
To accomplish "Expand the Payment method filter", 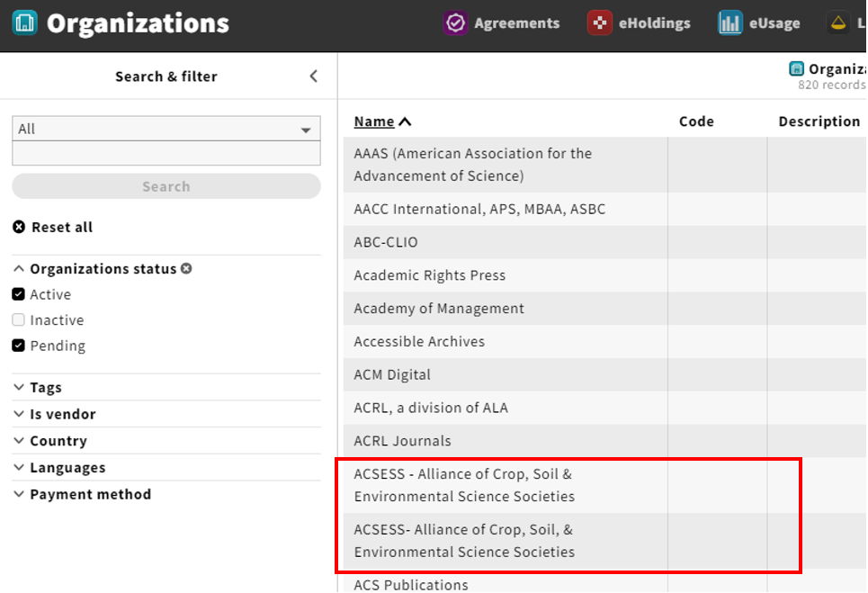I will 82,494.
